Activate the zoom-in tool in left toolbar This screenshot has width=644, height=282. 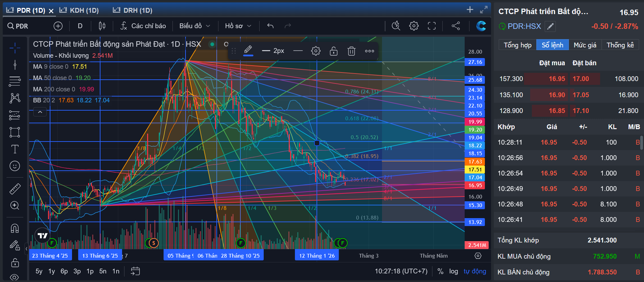click(15, 205)
